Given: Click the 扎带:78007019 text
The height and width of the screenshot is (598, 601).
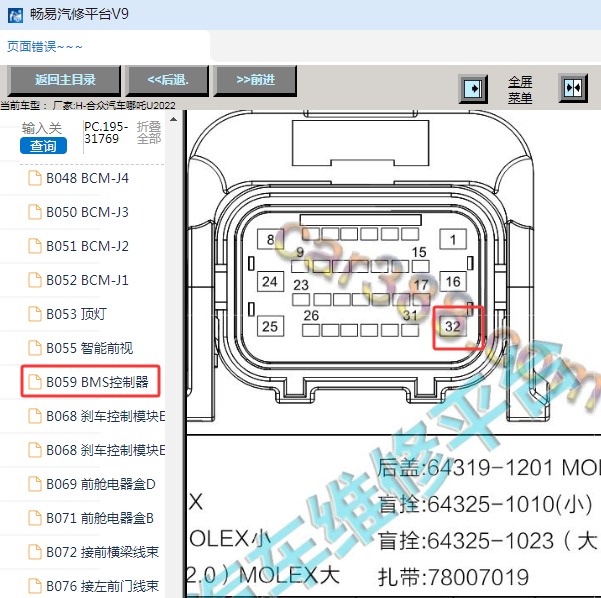Looking at the screenshot, I should coord(453,577).
